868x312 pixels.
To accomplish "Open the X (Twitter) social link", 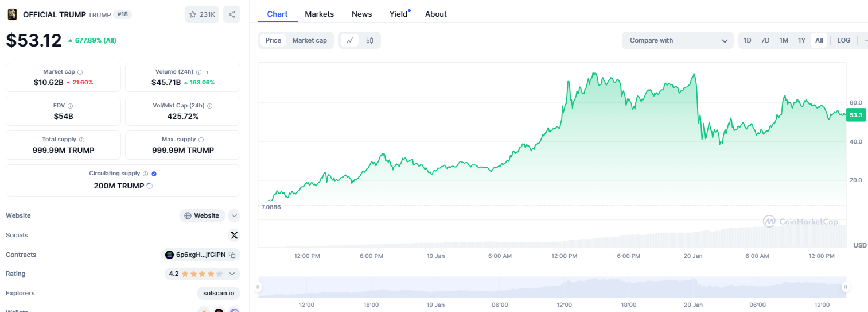I will click(x=233, y=235).
